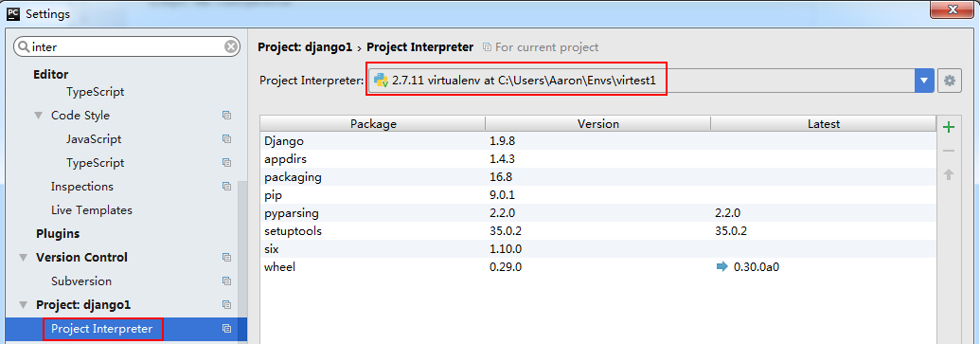Screen dimensions: 980x344
Task: Open Live Templates settings
Action: (91, 210)
